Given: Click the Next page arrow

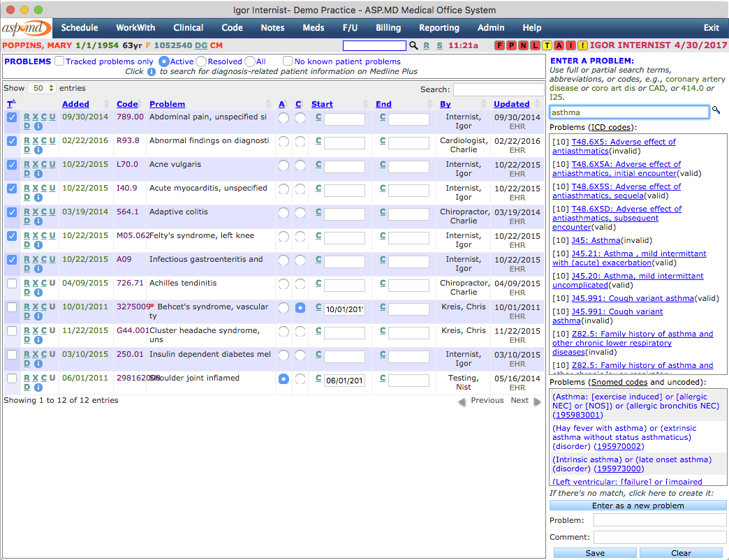Looking at the screenshot, I should tap(536, 400).
